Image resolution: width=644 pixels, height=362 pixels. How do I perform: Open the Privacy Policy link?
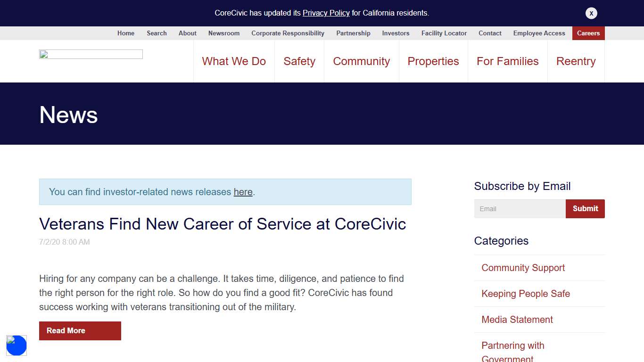pos(326,13)
